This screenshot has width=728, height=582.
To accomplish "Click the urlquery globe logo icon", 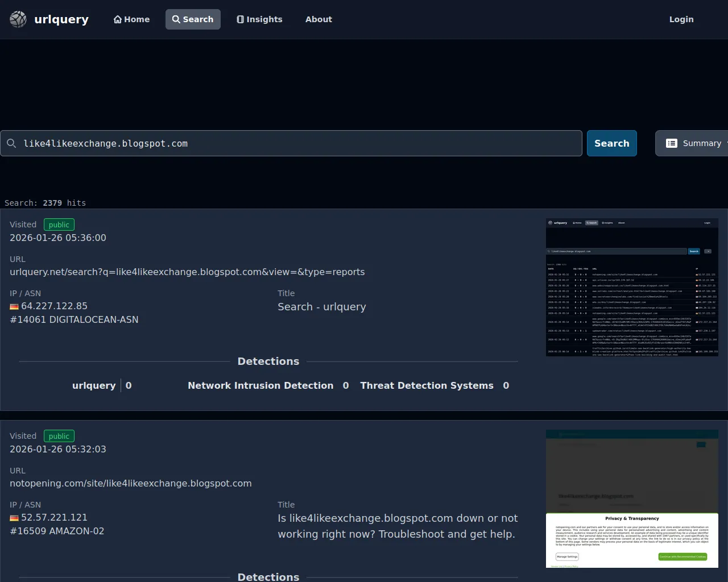I will pyautogui.click(x=18, y=19).
